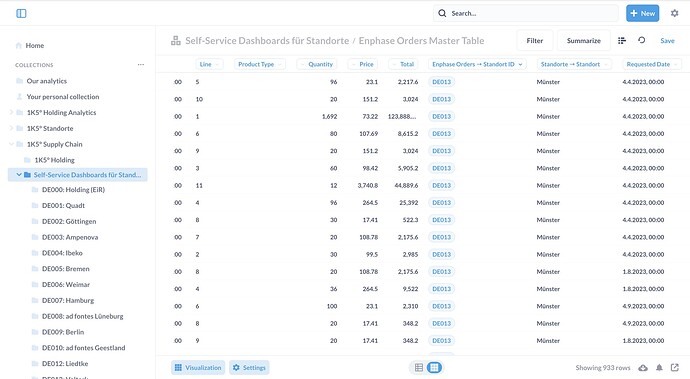
Task: Open DE005: Bremen collection
Action: pyautogui.click(x=66, y=269)
